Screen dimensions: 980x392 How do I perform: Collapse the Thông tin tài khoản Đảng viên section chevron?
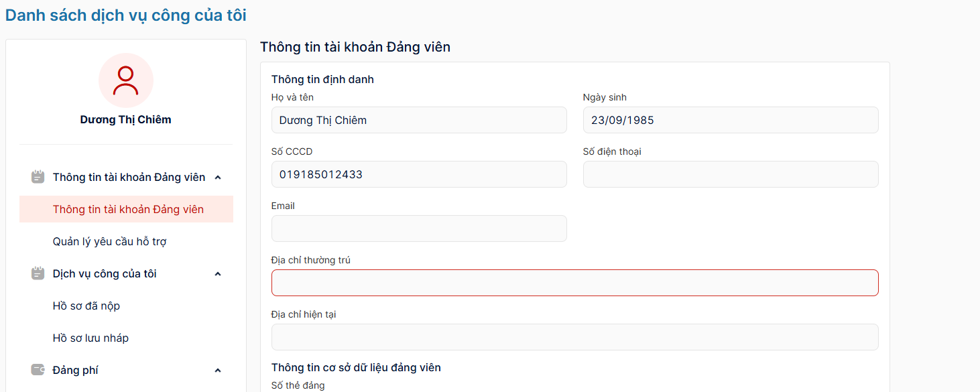tap(218, 178)
